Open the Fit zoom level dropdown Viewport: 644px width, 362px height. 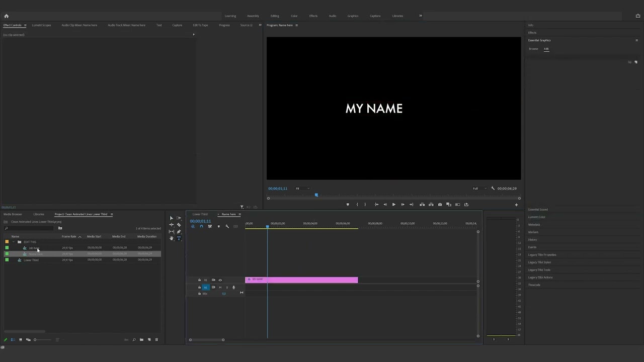[302, 189]
